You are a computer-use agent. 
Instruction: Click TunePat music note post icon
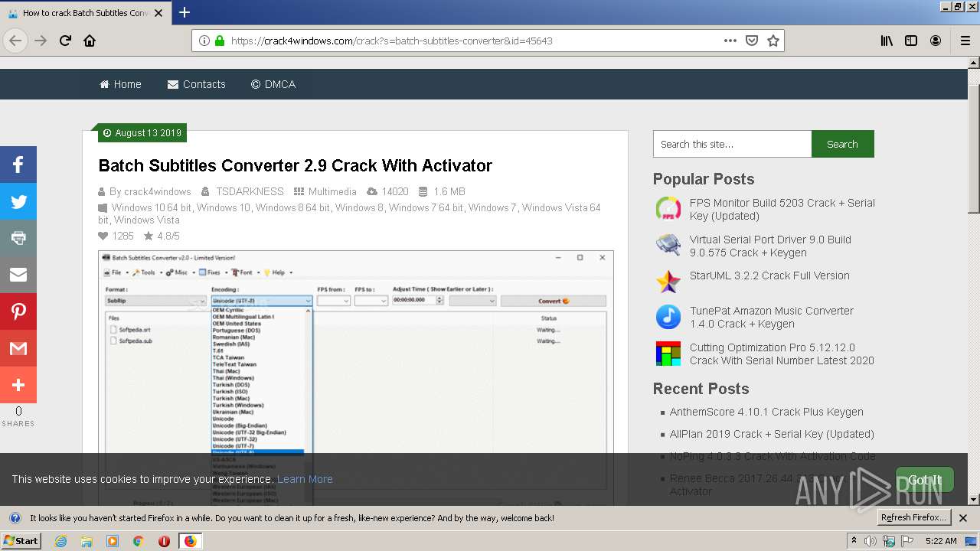[x=668, y=317]
